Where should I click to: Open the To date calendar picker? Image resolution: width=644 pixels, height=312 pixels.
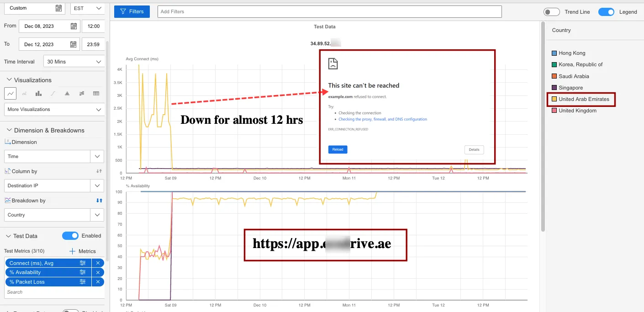[74, 44]
